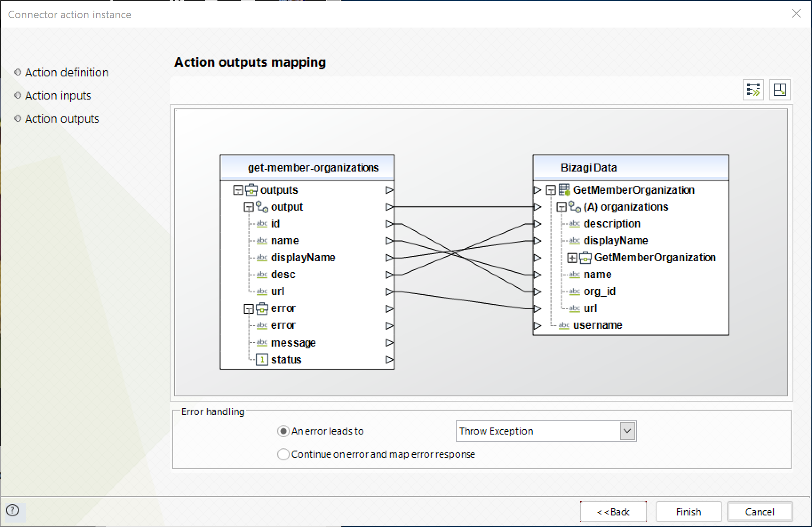The height and width of the screenshot is (527, 812).
Task: Click the input arrow beside org_id
Action: (x=537, y=291)
